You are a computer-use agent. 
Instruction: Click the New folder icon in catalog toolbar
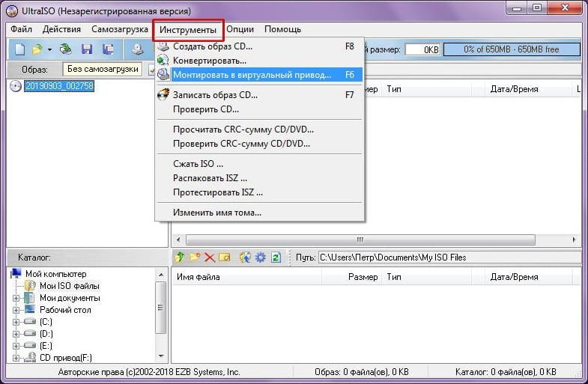195,257
